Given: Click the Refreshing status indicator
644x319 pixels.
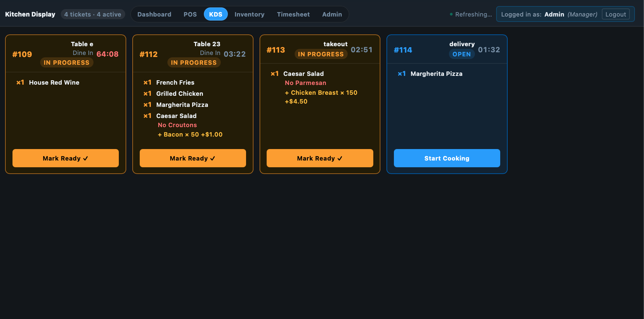Looking at the screenshot, I should coord(471,14).
